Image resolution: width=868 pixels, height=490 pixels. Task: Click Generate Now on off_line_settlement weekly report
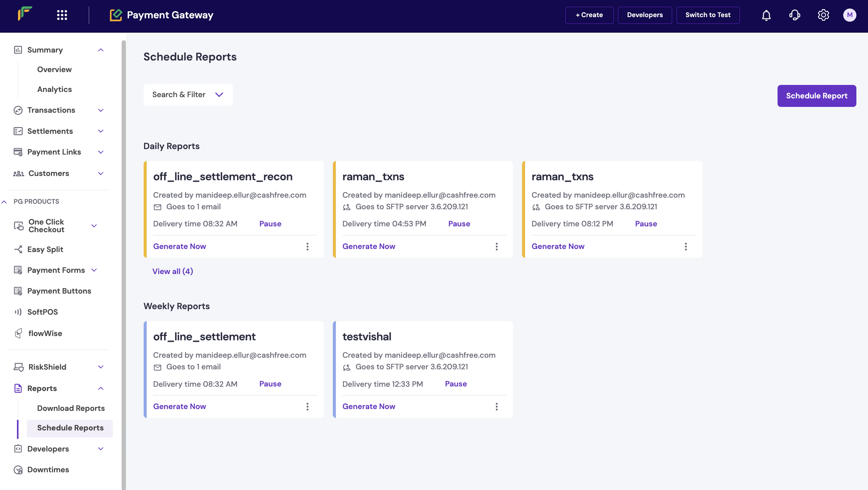(179, 407)
